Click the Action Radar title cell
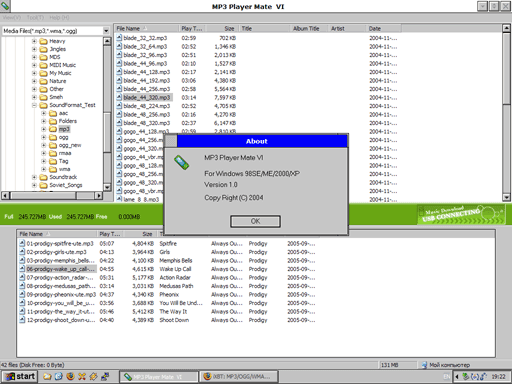The image size is (512, 384). tap(175, 278)
